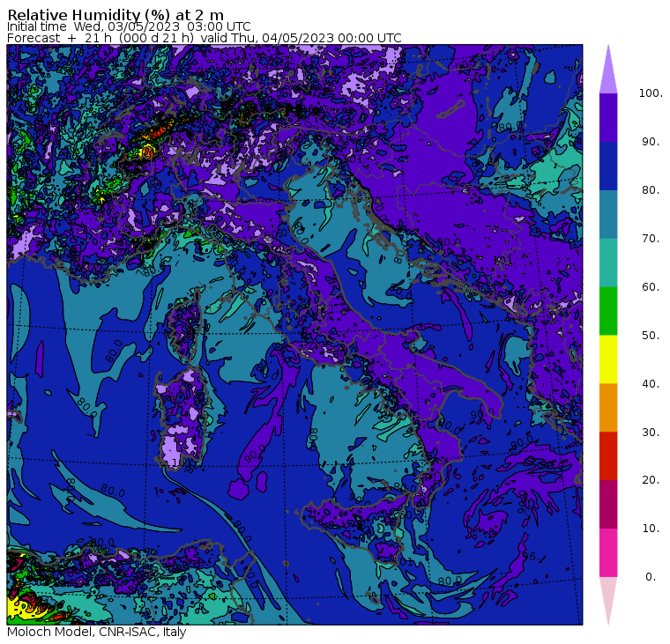This screenshot has height=644, width=670.
Task: Click the red 20-30 colorbar segment
Action: click(x=608, y=456)
